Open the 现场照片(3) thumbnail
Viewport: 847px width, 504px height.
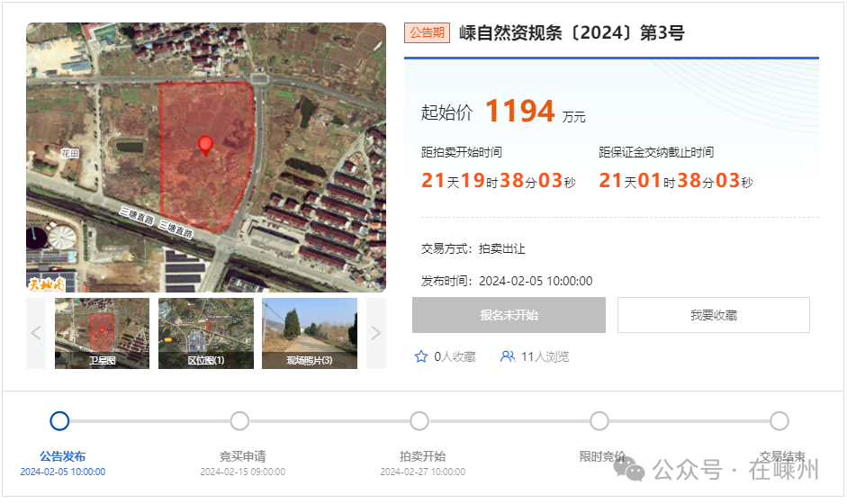pyautogui.click(x=310, y=333)
